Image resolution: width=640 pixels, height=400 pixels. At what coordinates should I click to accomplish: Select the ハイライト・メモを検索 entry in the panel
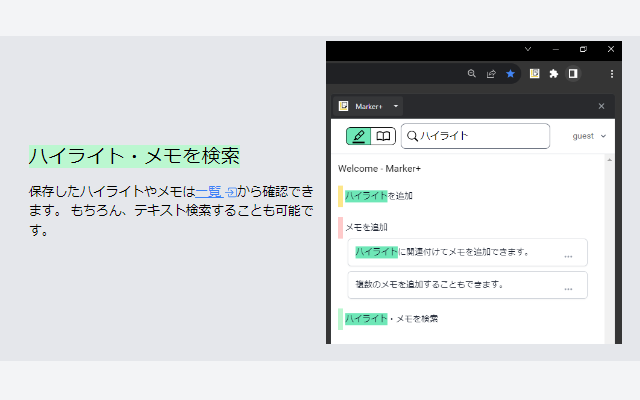pos(391,319)
